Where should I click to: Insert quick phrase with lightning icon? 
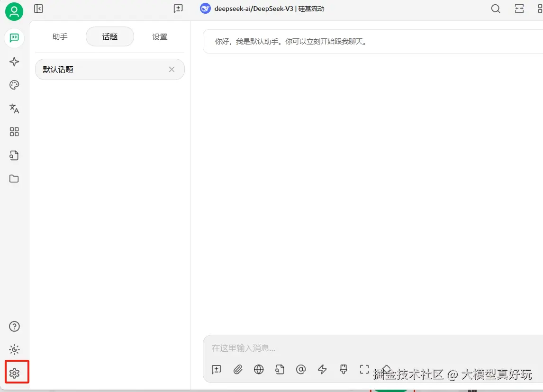(322, 370)
